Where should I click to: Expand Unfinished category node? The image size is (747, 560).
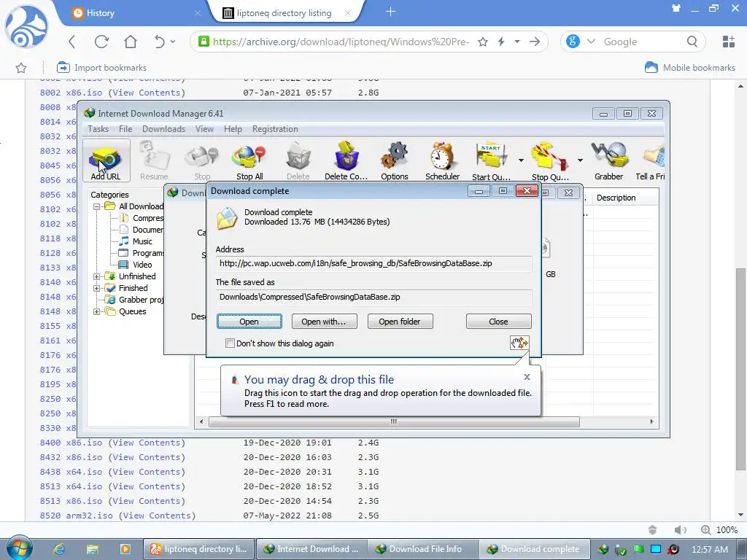click(97, 276)
